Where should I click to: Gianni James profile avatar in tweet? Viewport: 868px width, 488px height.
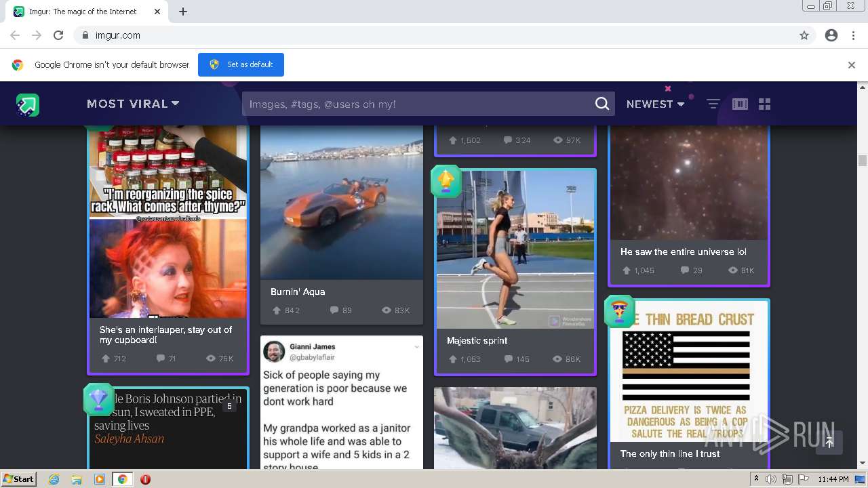pyautogui.click(x=274, y=351)
